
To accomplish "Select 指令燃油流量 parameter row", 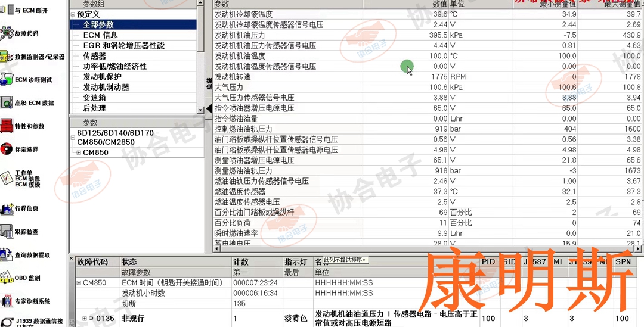I will click(x=427, y=119).
